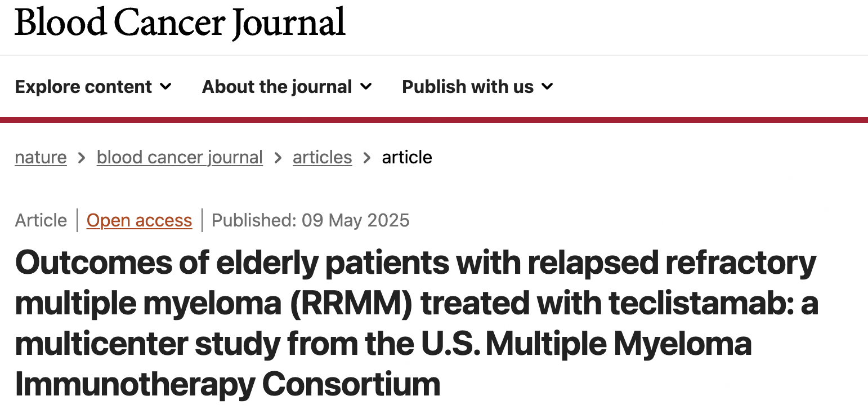Navigate to the articles breadcrumb link
Viewport: 868px width, 418px height.
pos(322,157)
